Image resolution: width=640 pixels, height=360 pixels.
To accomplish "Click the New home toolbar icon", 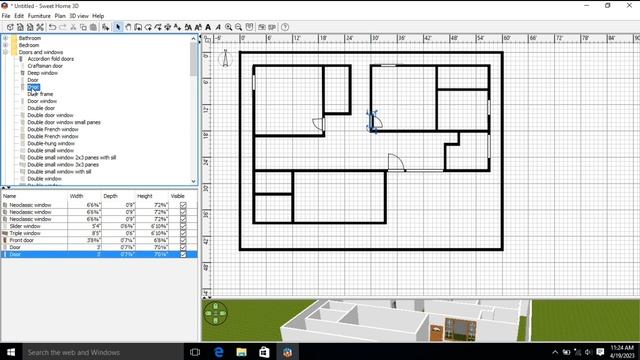I will [x=10, y=27].
